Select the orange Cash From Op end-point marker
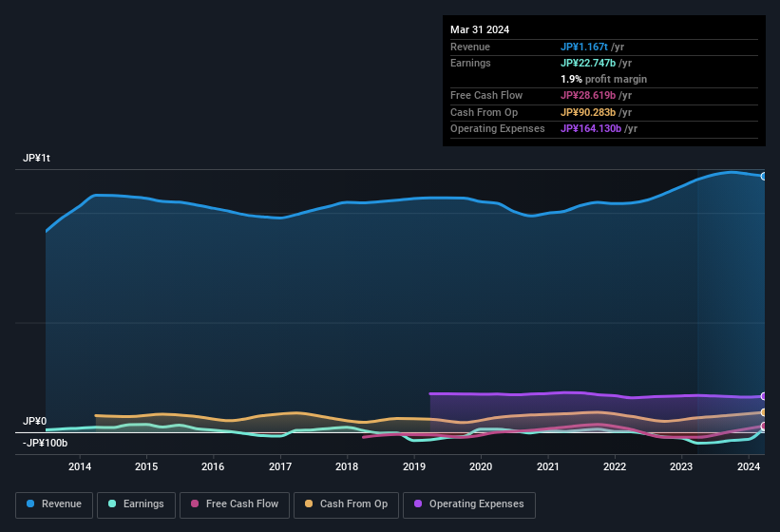The height and width of the screenshot is (532, 780). 763,412
